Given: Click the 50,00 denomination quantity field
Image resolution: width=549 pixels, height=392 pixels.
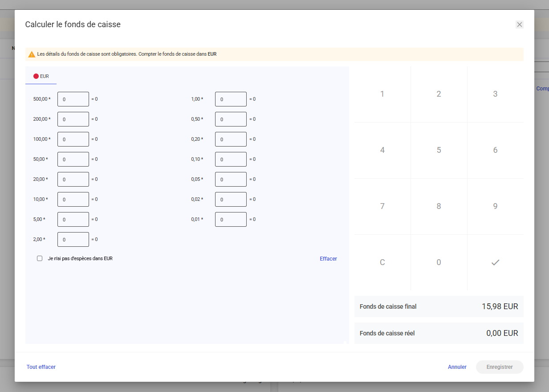Looking at the screenshot, I should point(73,159).
